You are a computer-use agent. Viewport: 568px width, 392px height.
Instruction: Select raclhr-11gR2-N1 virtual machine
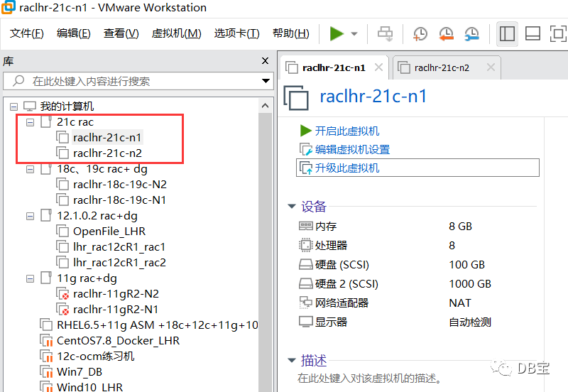pos(116,310)
